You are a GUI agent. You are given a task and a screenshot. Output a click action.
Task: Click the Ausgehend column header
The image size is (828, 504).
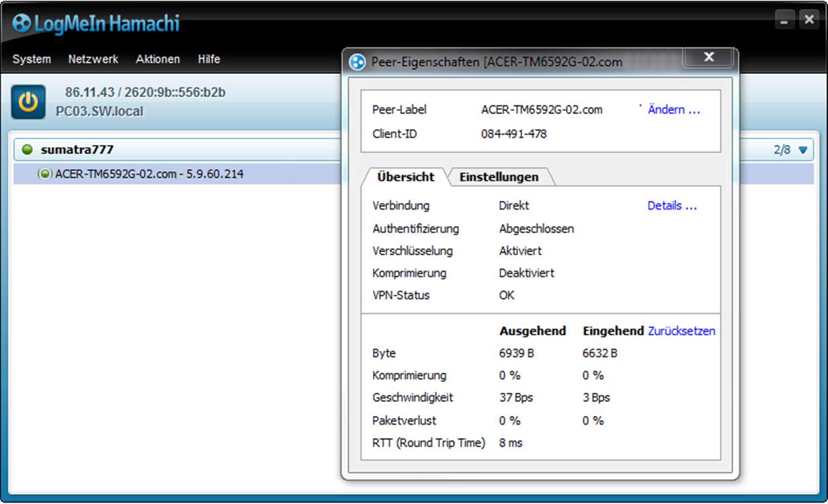point(533,331)
